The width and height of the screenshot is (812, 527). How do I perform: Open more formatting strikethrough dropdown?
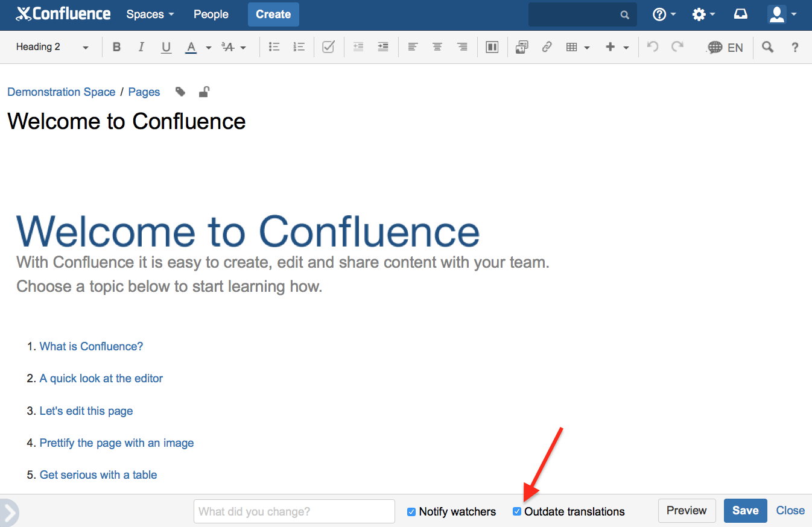[234, 47]
